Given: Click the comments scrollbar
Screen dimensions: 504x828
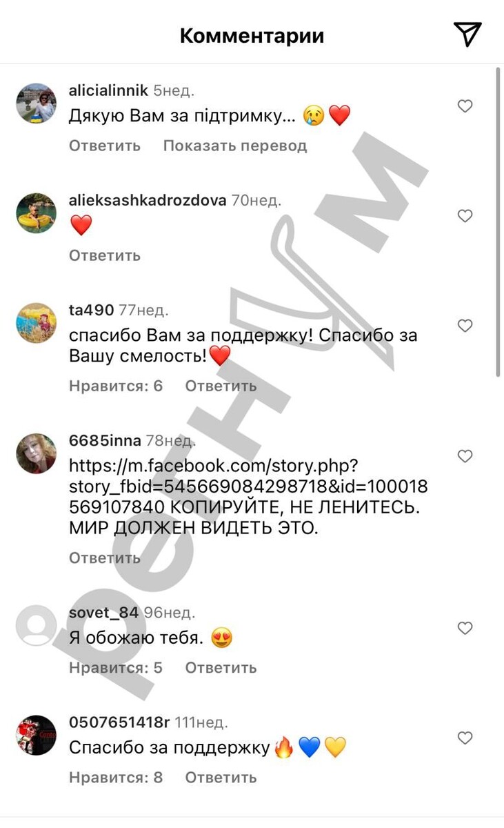Looking at the screenshot, I should (x=498, y=221).
